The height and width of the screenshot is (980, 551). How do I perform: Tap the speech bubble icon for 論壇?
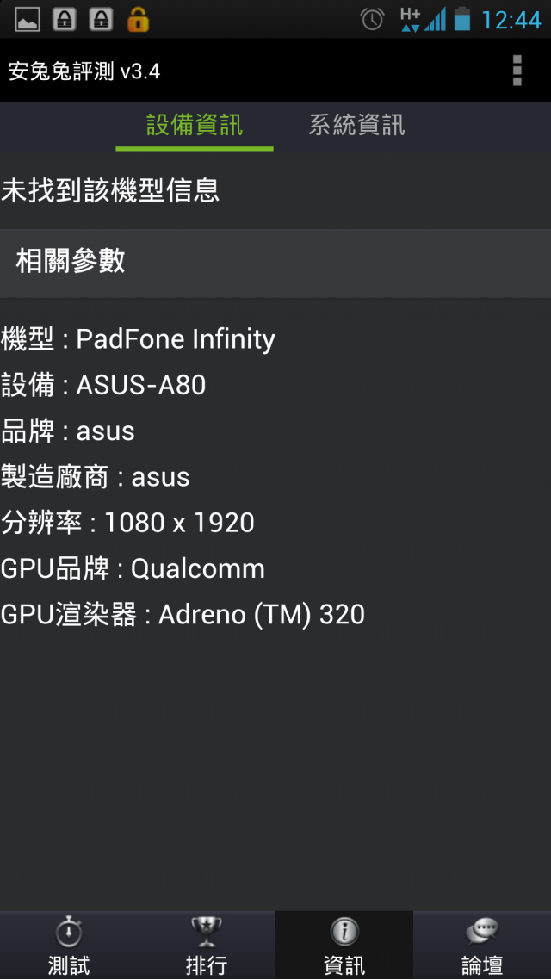point(481,933)
